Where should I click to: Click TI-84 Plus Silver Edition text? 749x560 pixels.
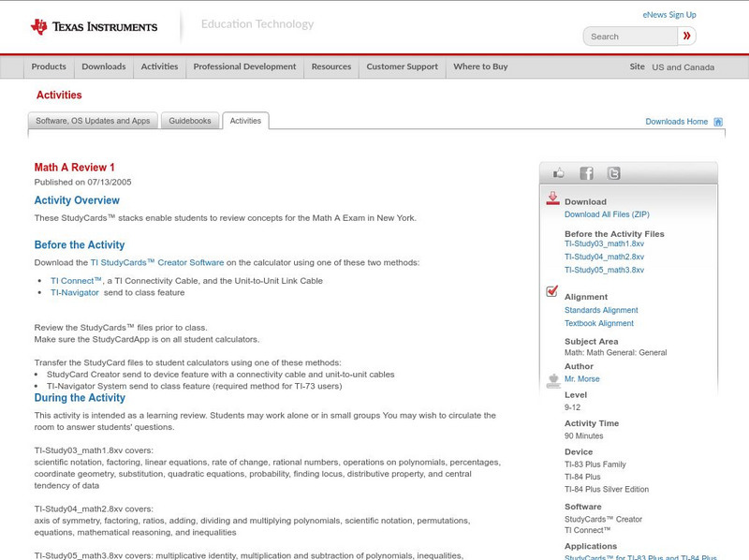point(607,489)
